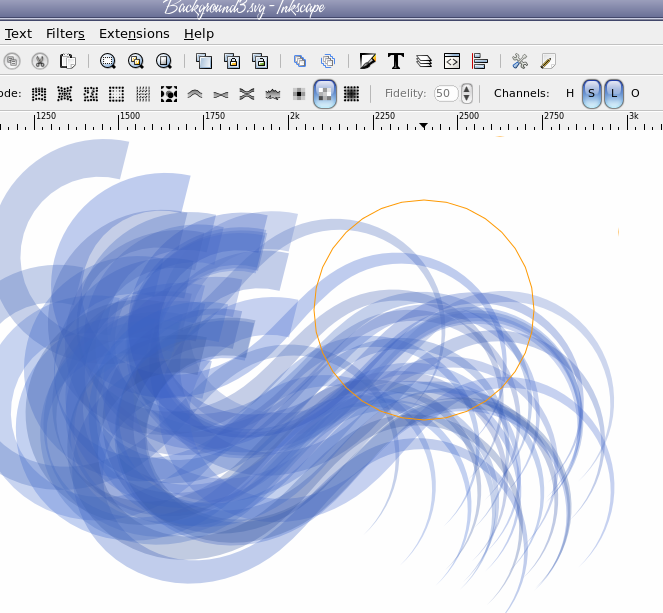Select the active Jitter colors mode button
Image resolution: width=663 pixels, height=613 pixels.
325,93
